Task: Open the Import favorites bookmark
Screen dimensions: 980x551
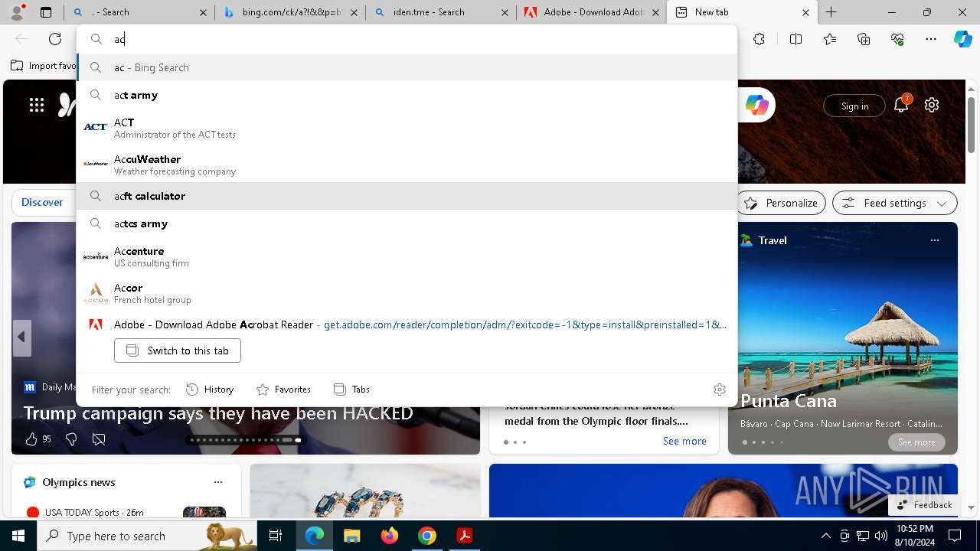Action: 44,66
